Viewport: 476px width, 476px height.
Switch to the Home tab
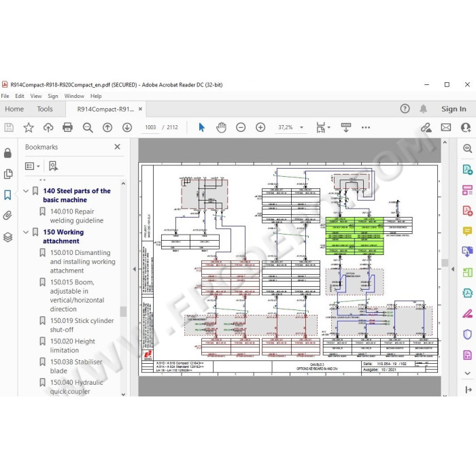pyautogui.click(x=14, y=109)
